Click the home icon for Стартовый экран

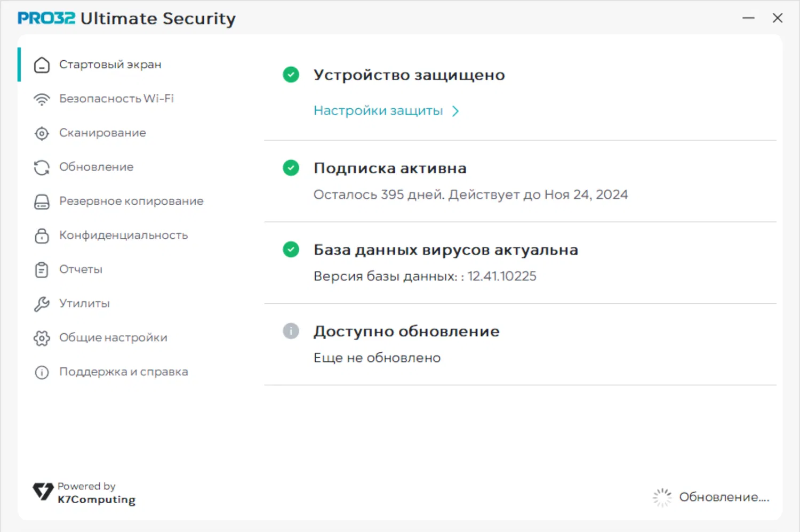[42, 65]
